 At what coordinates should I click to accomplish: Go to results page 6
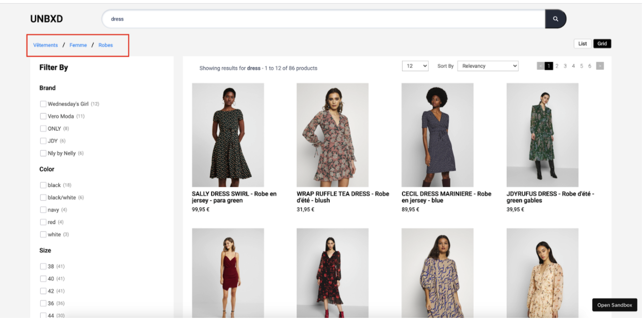coord(590,66)
